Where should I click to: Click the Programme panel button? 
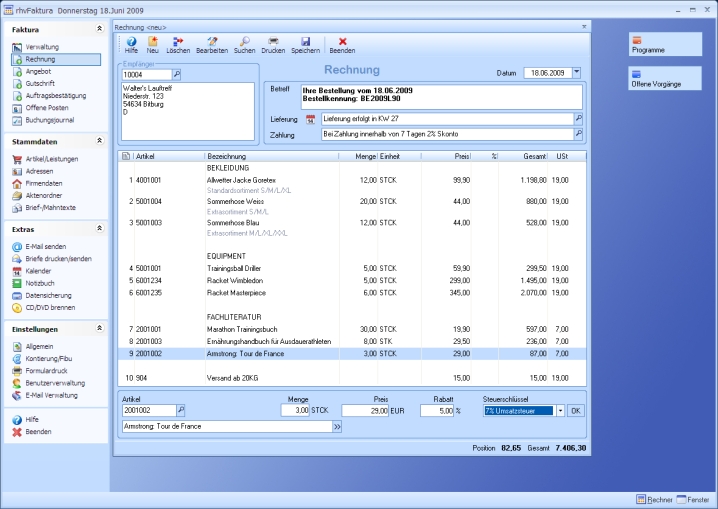(665, 45)
